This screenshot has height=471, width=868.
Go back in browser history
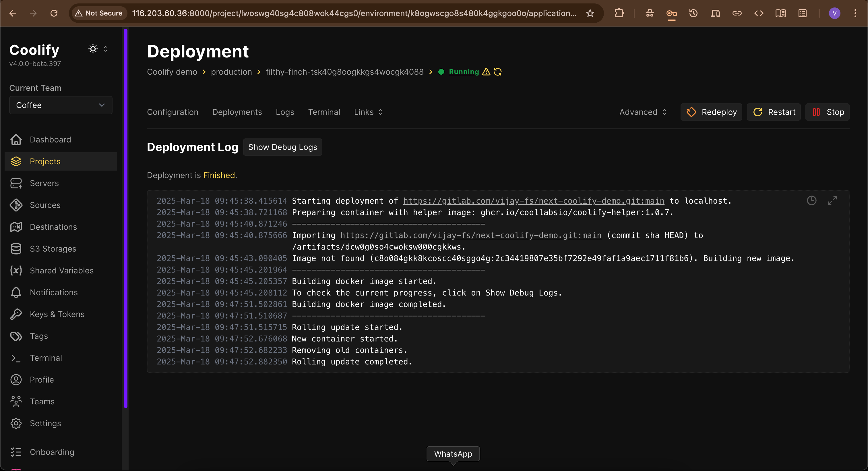pos(13,13)
